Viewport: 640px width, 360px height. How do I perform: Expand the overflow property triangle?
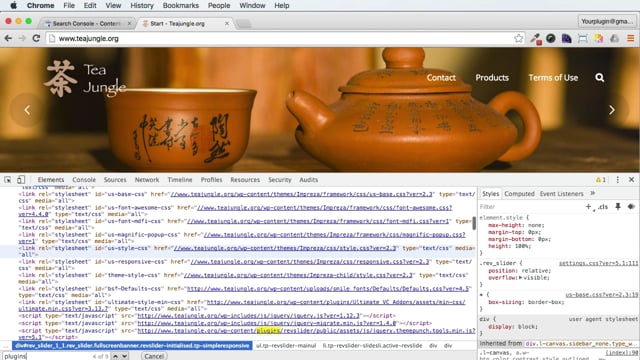pos(520,278)
